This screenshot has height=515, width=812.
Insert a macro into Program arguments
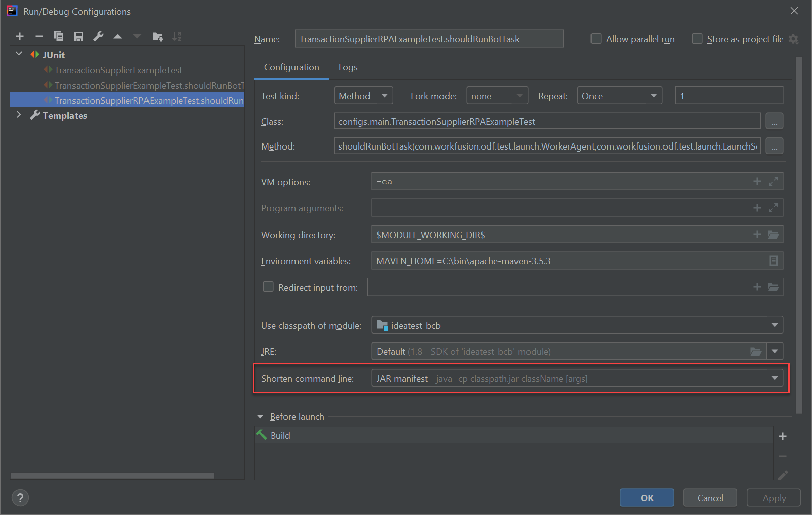point(757,208)
